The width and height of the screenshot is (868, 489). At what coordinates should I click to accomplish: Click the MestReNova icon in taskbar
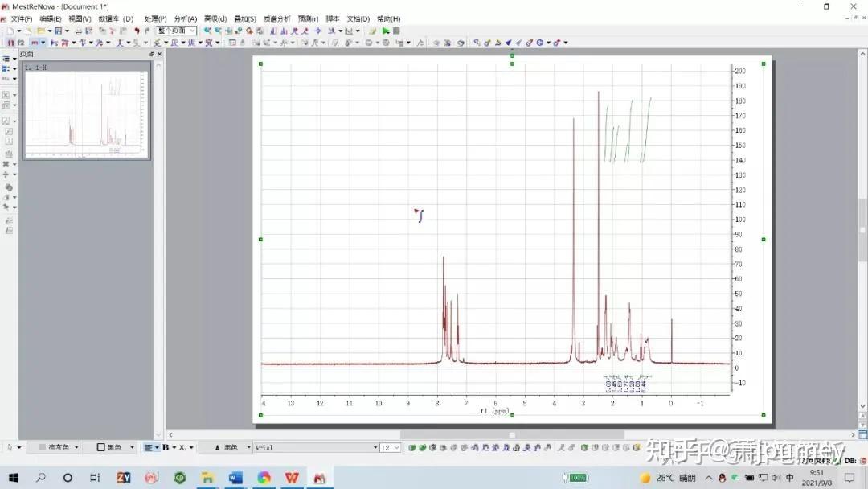[x=320, y=478]
